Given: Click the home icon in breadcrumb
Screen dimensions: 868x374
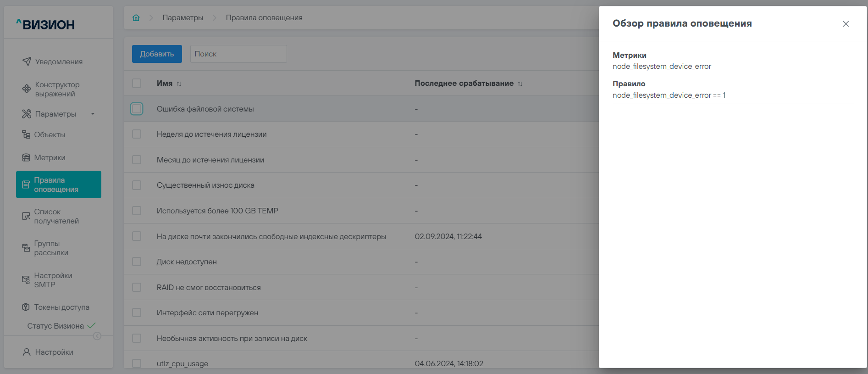Looking at the screenshot, I should coord(136,18).
